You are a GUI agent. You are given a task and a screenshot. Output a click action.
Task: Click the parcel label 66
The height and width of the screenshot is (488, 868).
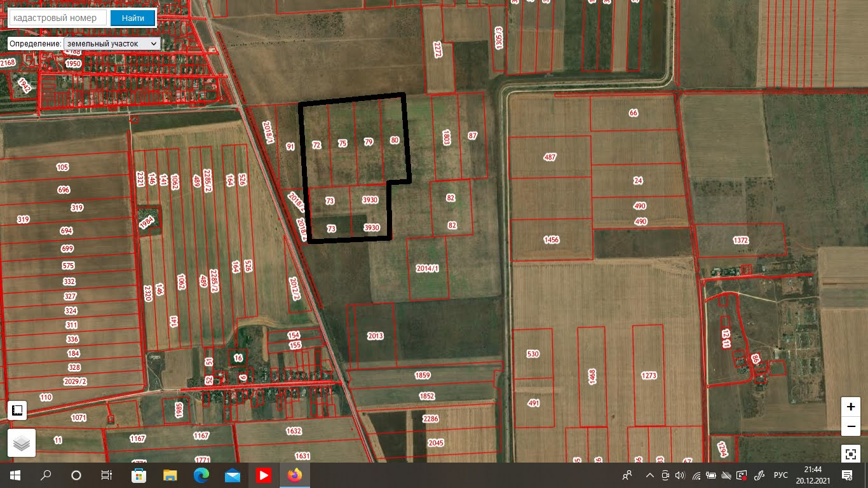(x=633, y=113)
